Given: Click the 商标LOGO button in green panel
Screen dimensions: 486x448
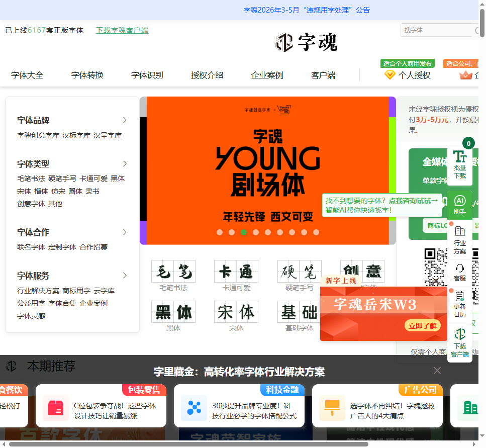Looking at the screenshot, I should coord(436,225).
